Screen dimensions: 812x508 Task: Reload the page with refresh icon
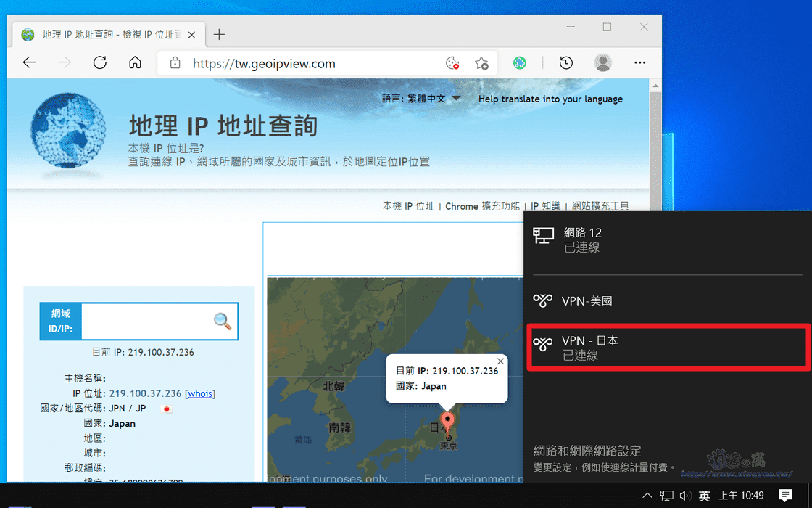(100, 63)
